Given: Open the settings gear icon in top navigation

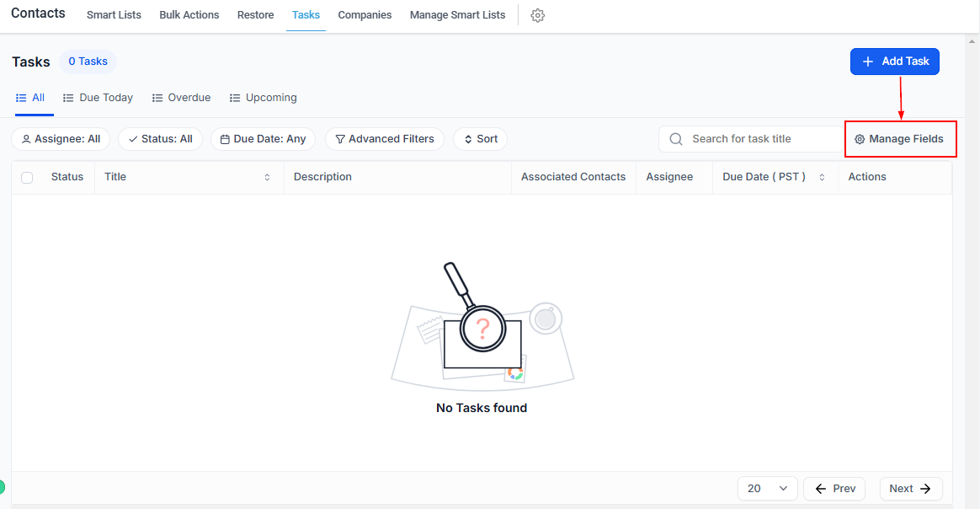Looking at the screenshot, I should pyautogui.click(x=538, y=15).
